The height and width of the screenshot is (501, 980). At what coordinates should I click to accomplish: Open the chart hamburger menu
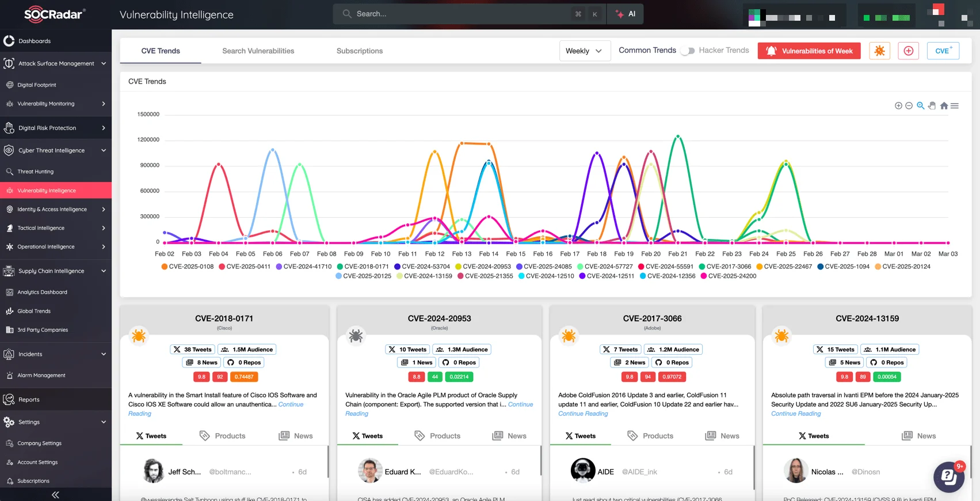click(x=955, y=106)
